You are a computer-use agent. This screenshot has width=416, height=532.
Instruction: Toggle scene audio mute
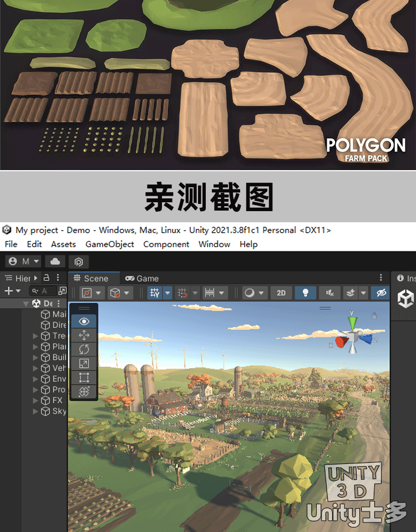329,293
